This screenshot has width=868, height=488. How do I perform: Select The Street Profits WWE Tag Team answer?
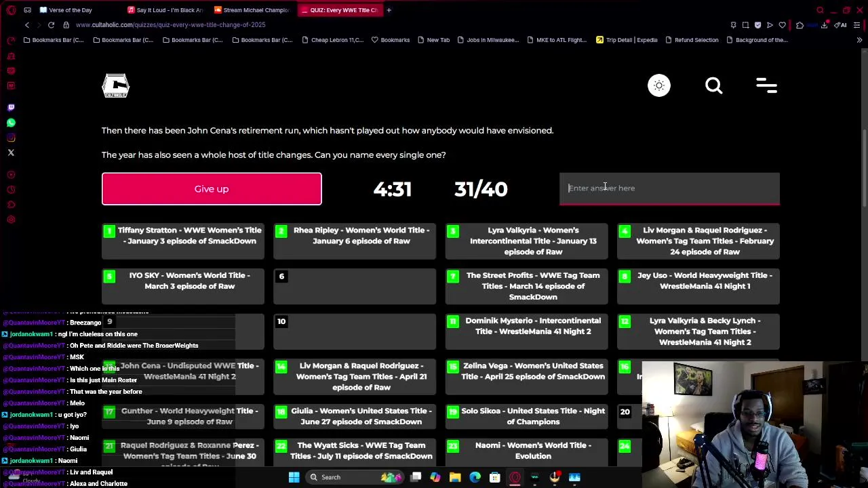[527, 287]
